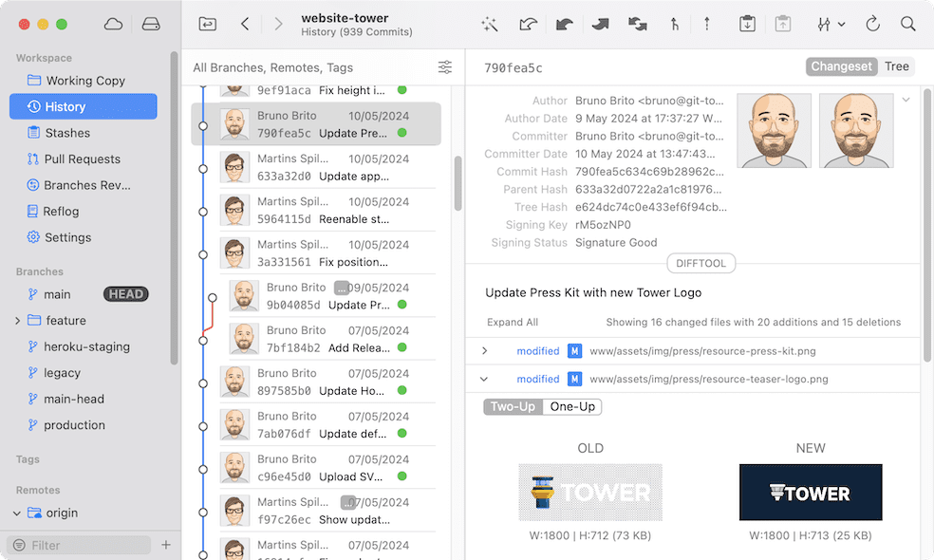Click the Pull toolbar icon
This screenshot has width=934, height=560.
(x=564, y=24)
